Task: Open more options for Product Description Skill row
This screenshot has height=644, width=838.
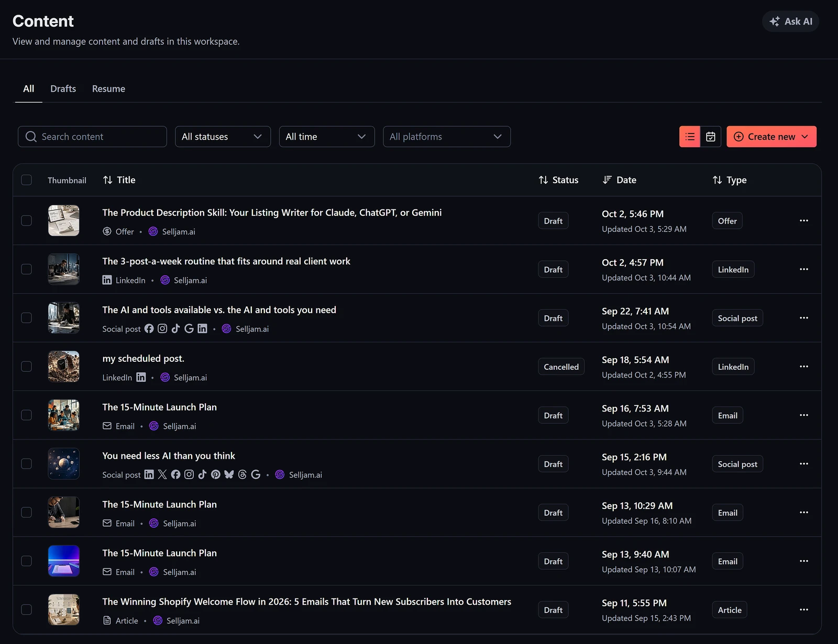Action: point(804,220)
